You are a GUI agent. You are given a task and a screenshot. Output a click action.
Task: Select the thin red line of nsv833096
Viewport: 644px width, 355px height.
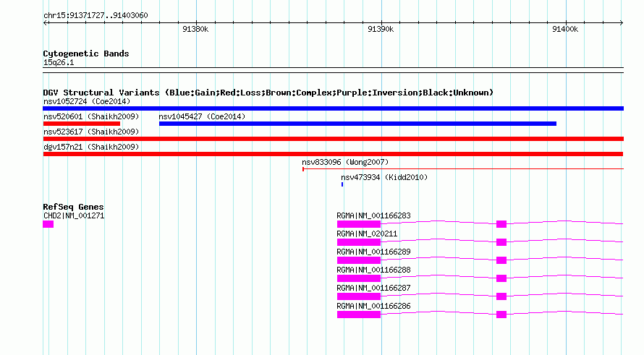point(463,168)
